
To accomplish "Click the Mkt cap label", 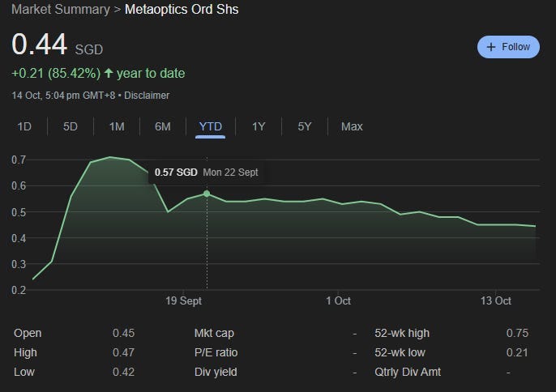I will tap(214, 333).
